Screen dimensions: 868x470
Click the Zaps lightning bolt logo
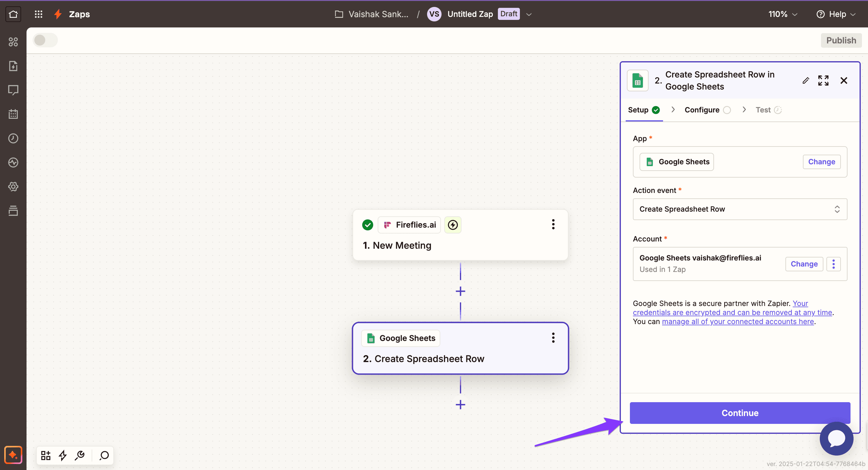tap(58, 14)
